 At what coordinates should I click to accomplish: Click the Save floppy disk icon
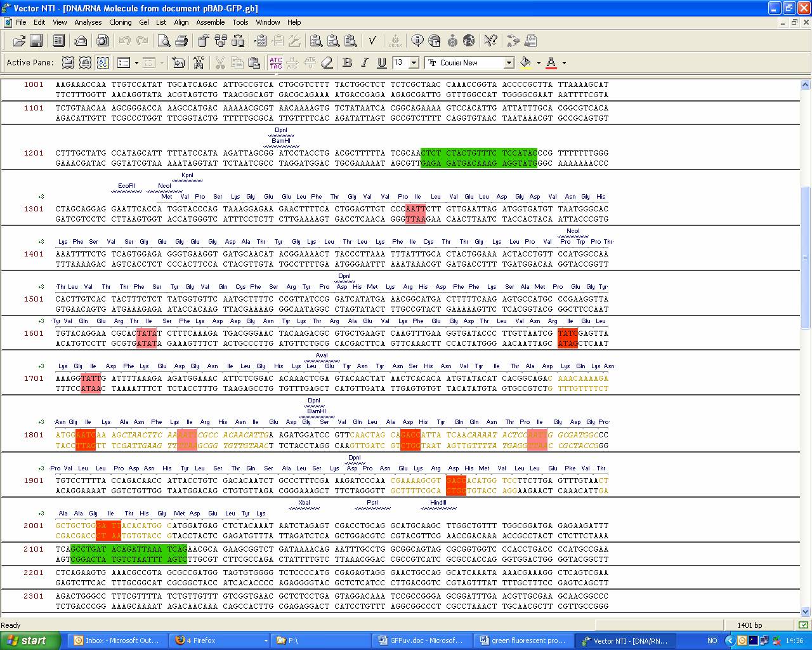pyautogui.click(x=36, y=41)
